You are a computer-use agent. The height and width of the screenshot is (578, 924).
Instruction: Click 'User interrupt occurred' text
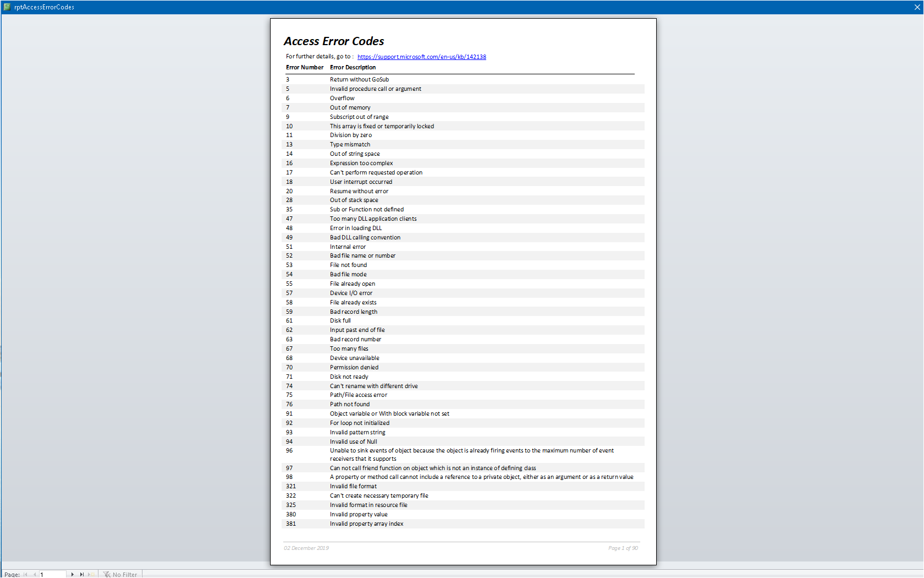tap(361, 182)
